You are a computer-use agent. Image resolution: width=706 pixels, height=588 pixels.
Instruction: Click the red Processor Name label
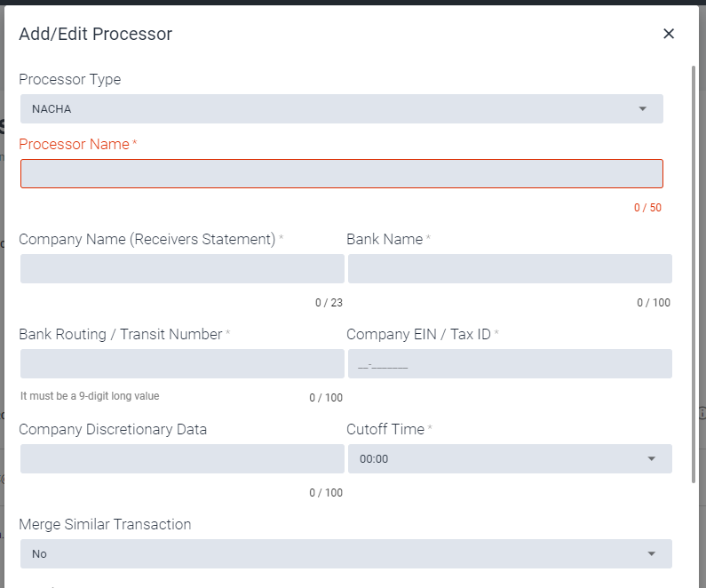75,144
